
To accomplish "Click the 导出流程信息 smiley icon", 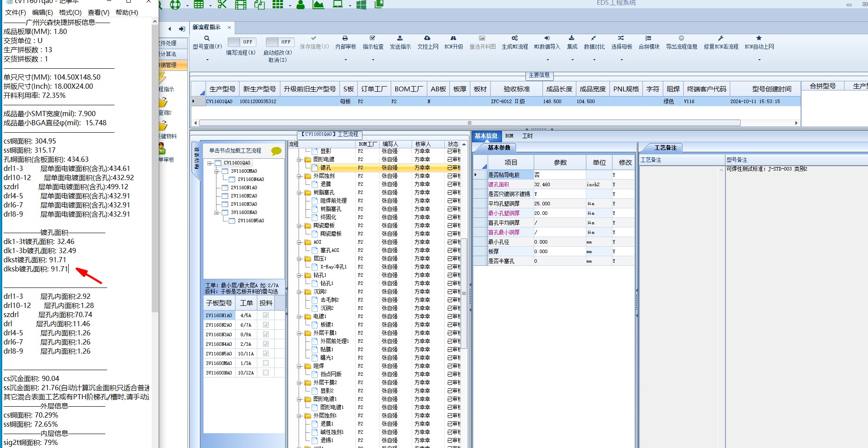I will (x=682, y=38).
